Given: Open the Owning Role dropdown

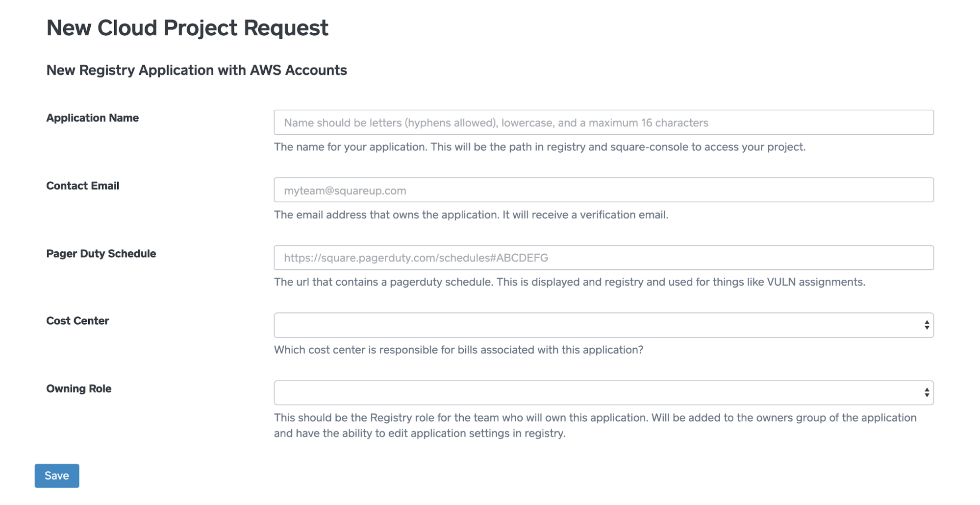Looking at the screenshot, I should [603, 393].
